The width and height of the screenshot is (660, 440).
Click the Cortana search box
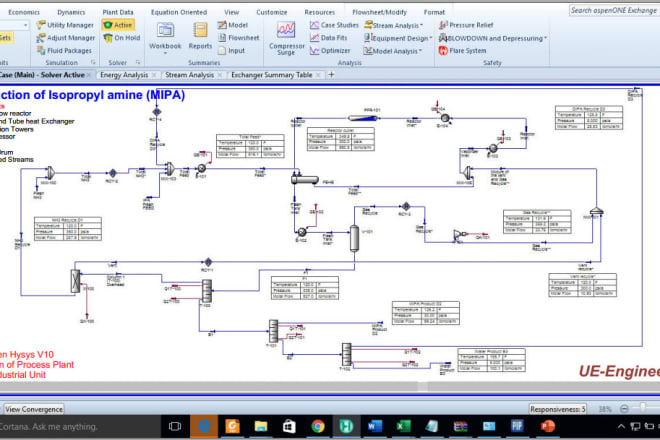80,427
